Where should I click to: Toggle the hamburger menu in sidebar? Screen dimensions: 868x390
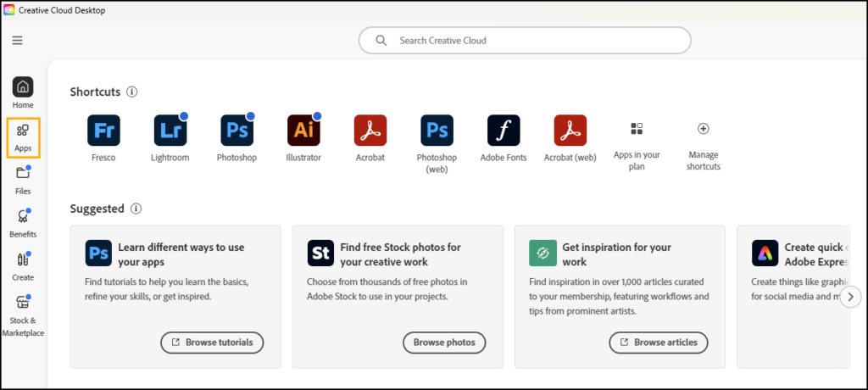[18, 40]
